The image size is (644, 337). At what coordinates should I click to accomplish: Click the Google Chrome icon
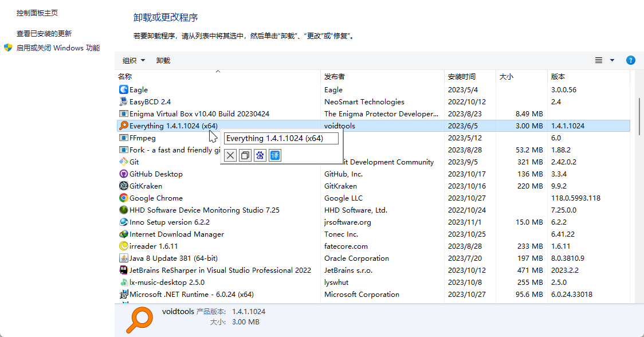123,198
